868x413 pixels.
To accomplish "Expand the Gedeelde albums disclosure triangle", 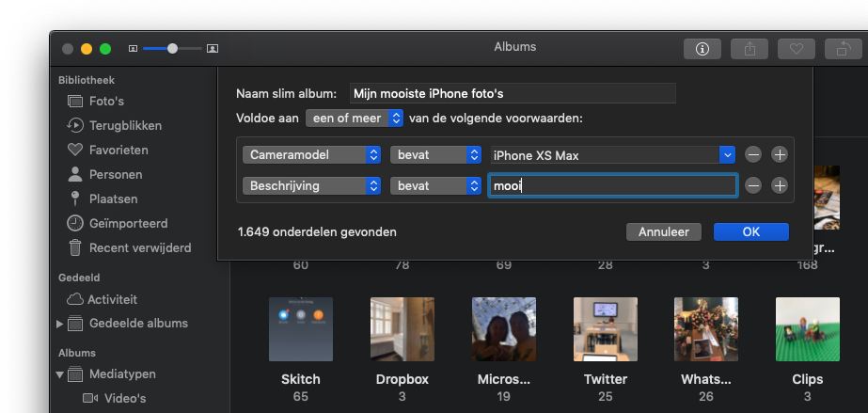I will point(60,324).
